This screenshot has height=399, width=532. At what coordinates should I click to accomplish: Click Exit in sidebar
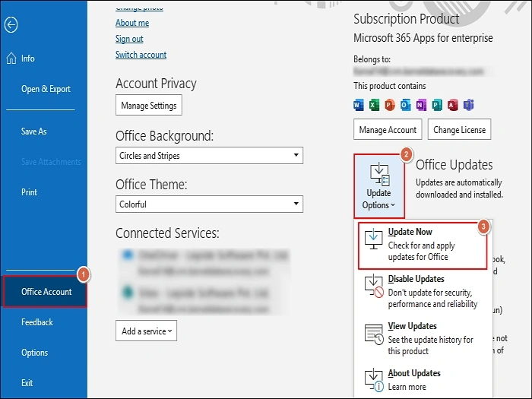coord(27,383)
